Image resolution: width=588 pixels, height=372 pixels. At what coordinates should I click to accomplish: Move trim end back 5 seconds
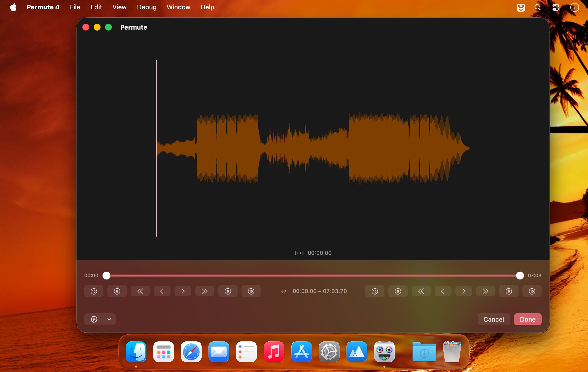coord(398,291)
